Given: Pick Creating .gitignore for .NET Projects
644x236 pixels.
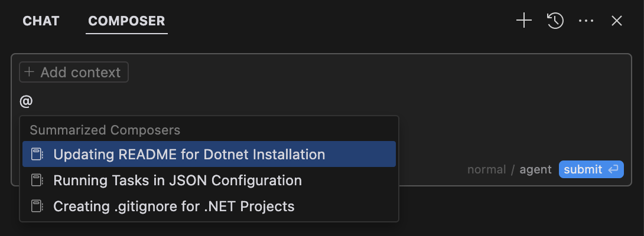Looking at the screenshot, I should coord(209,206).
